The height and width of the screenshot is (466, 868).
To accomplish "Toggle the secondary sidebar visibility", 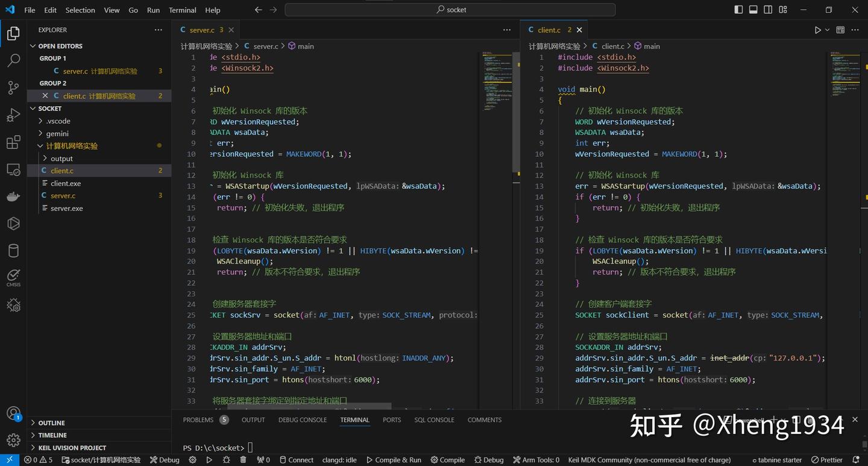I will click(x=767, y=10).
